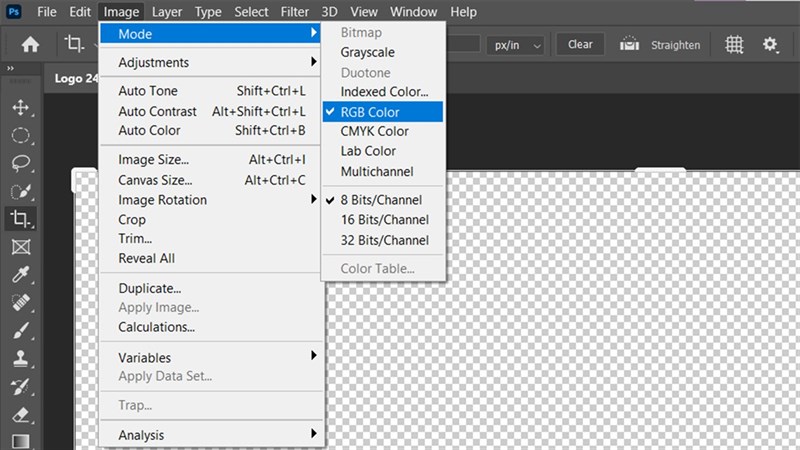Choose Canvas Size from Image menu
The height and width of the screenshot is (450, 800).
pyautogui.click(x=154, y=180)
